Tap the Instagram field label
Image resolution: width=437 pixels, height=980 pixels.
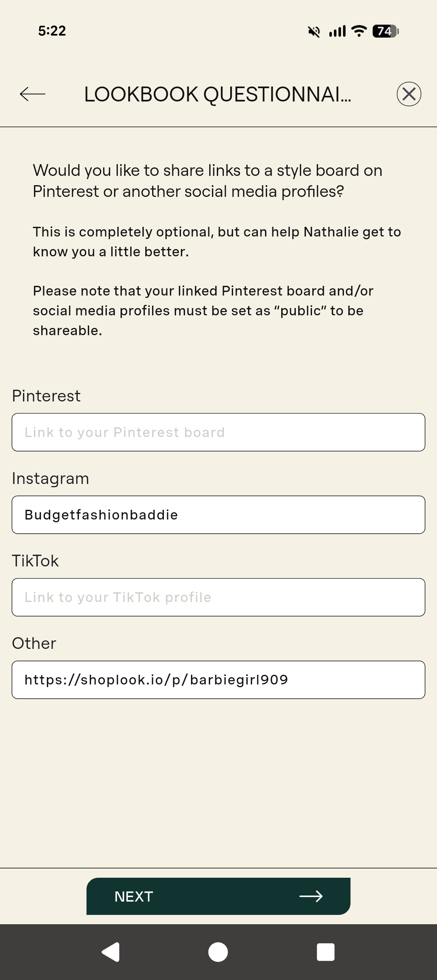coord(50,479)
